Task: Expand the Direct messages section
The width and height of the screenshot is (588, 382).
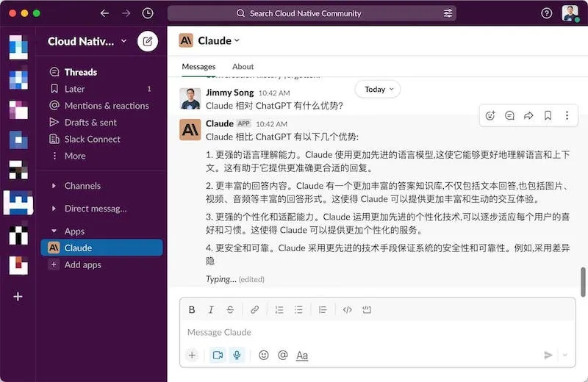Action: click(54, 209)
